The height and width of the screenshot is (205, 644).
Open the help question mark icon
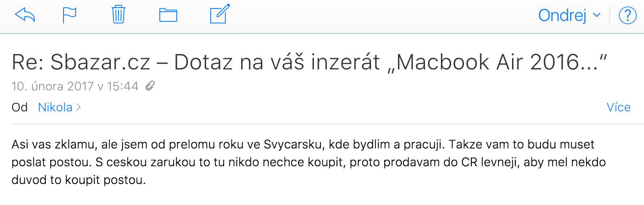[x=627, y=16]
